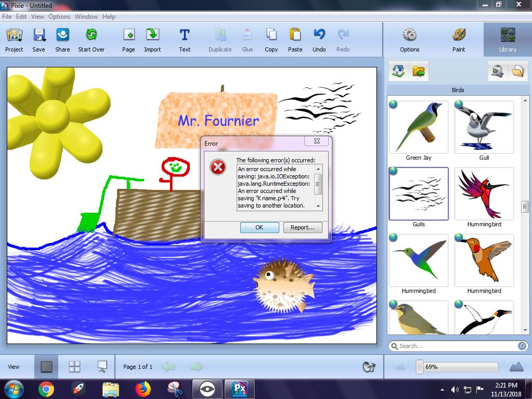Viewport: 532px width, 399px height.
Task: Open the Project button in toolbar
Action: (x=14, y=40)
